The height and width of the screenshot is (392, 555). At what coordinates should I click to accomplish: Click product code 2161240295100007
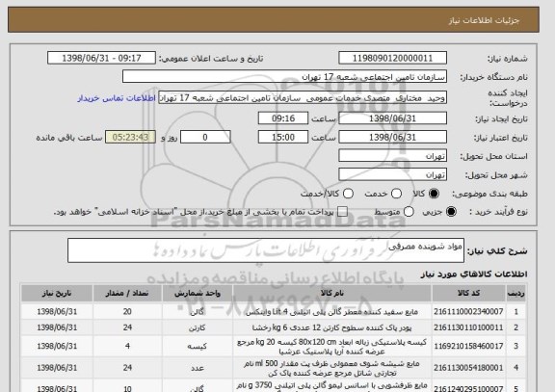tap(468, 388)
